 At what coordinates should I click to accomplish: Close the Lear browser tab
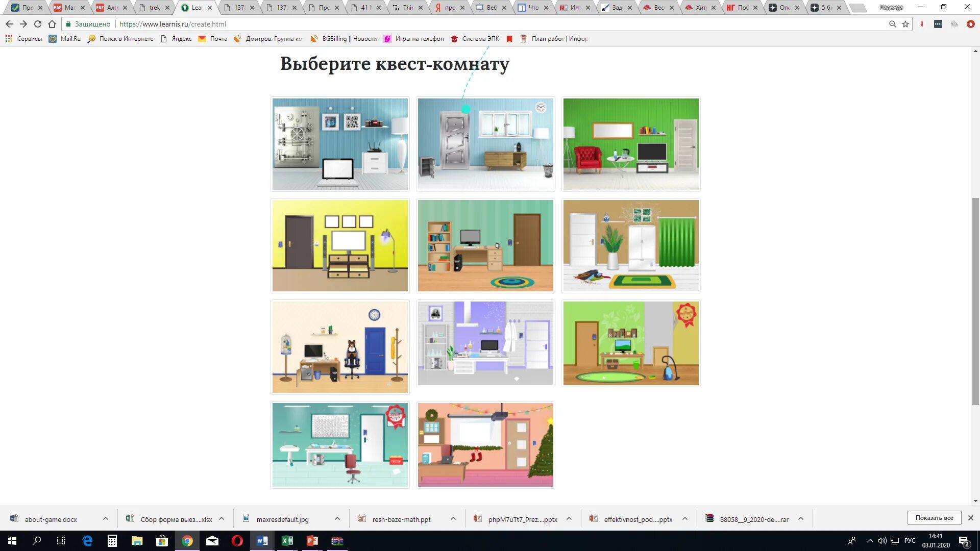coord(210,8)
